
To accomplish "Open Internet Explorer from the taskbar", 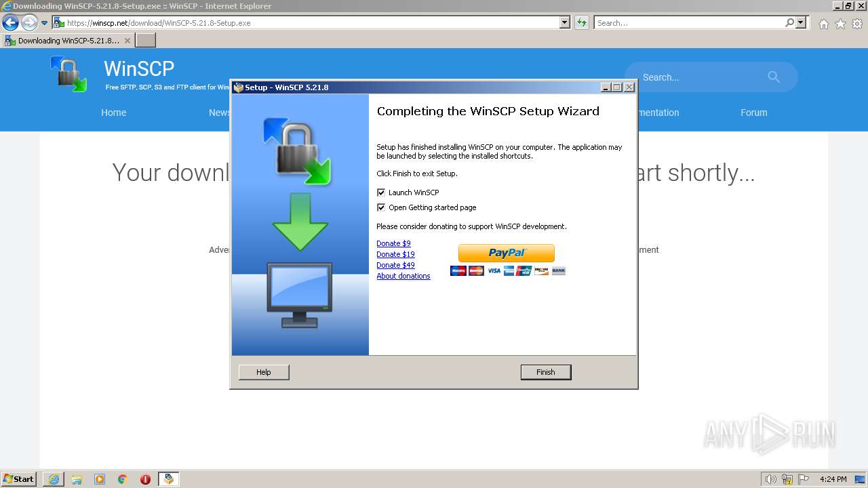I will (54, 479).
